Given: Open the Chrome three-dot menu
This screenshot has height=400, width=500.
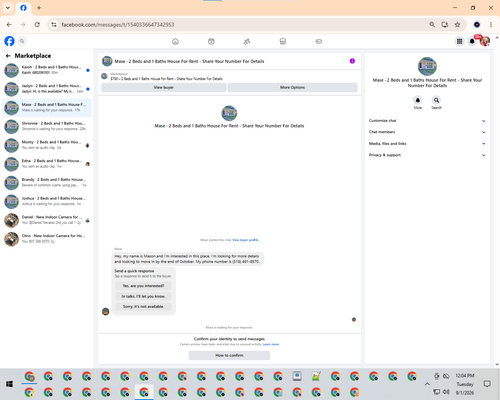Looking at the screenshot, I should [x=491, y=25].
